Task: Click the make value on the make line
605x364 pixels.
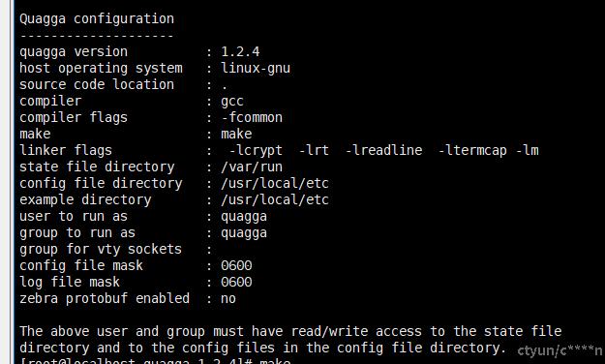Action: [236, 134]
